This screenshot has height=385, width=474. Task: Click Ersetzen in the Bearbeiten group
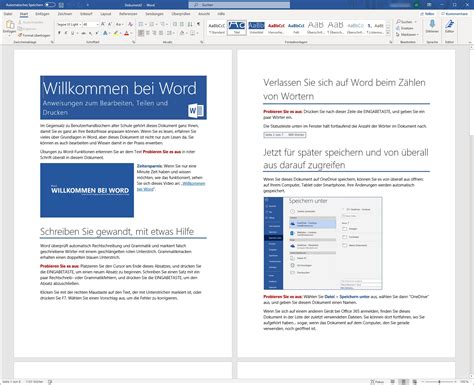(405, 28)
